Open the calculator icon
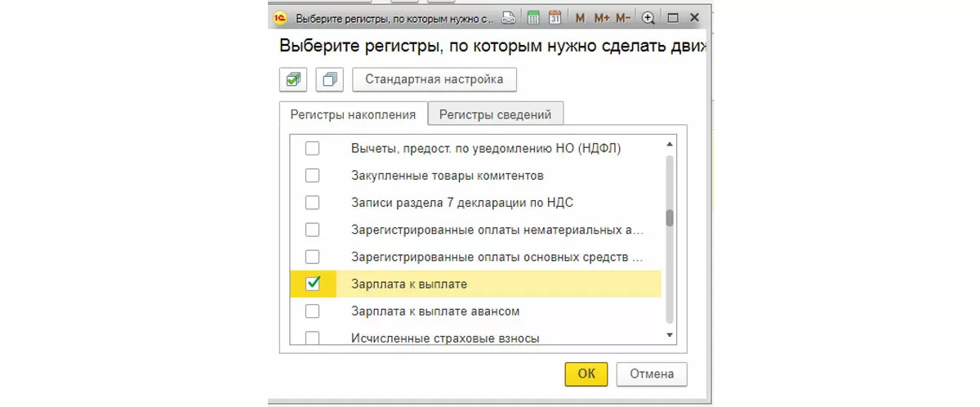980x407 pixels. pos(533,17)
